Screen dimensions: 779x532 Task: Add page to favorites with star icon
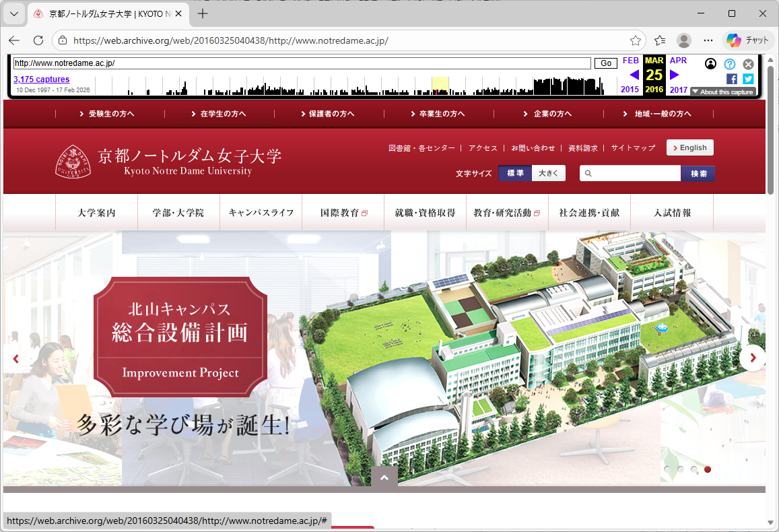(x=635, y=40)
